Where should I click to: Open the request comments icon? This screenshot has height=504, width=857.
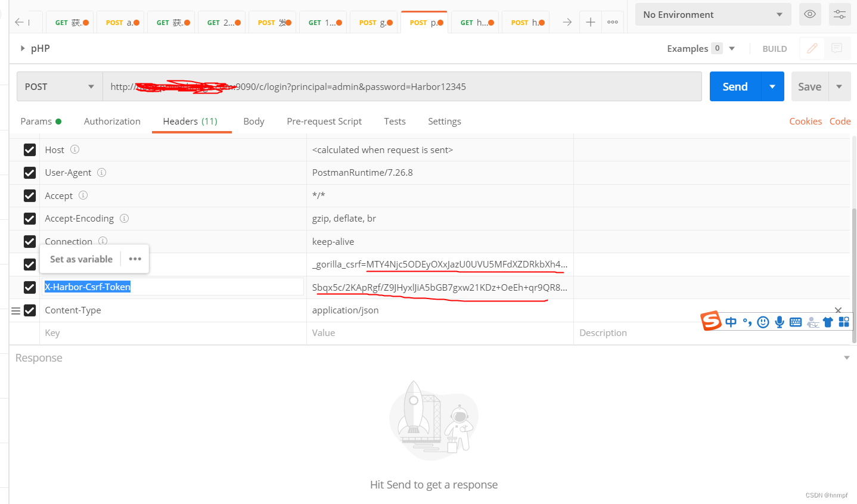836,48
